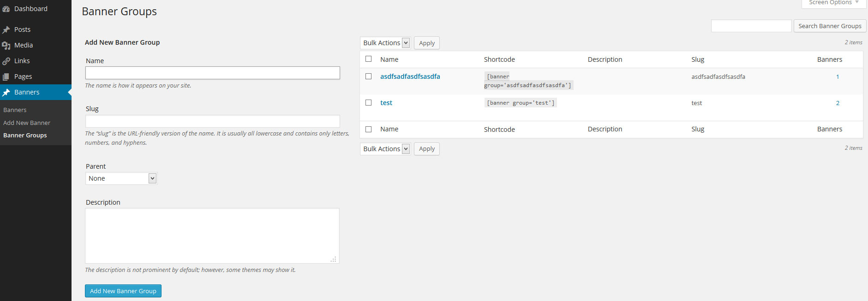Viewport: 868px width, 301px height.
Task: Open the bottom Bulk Actions dropdown
Action: (x=385, y=149)
